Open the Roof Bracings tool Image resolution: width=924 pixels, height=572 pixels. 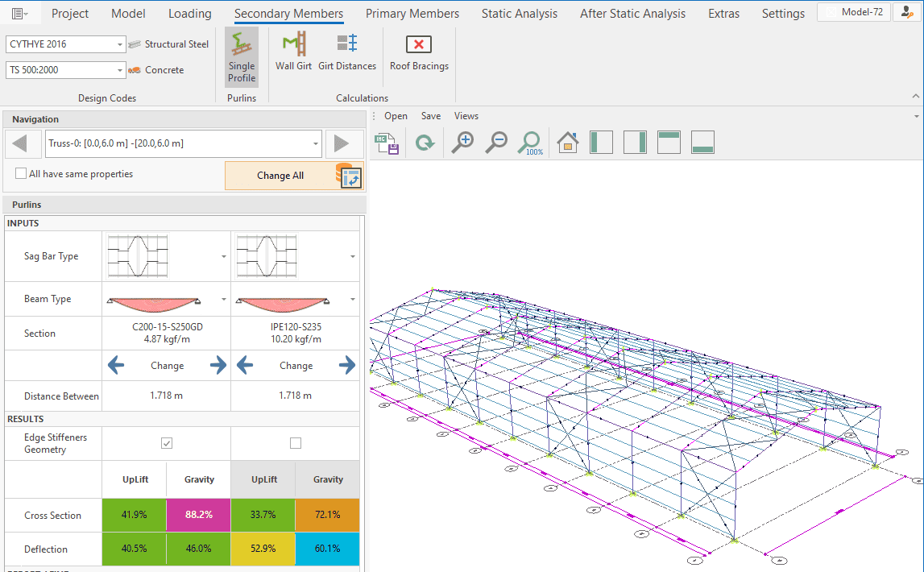419,53
